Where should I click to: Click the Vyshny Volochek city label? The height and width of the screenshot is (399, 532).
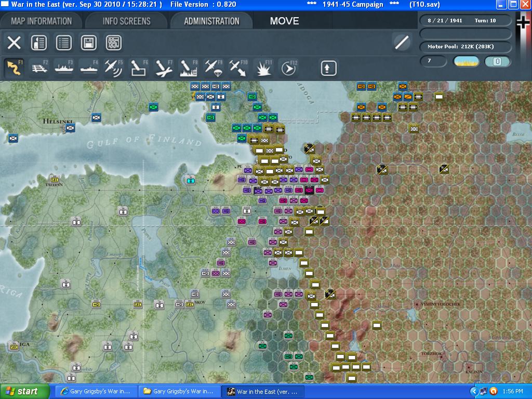pyautogui.click(x=441, y=304)
